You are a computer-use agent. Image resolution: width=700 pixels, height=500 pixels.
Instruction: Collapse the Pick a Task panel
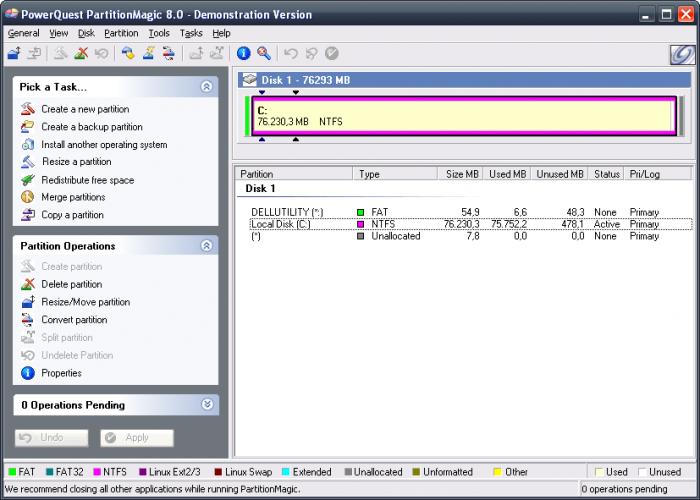207,87
